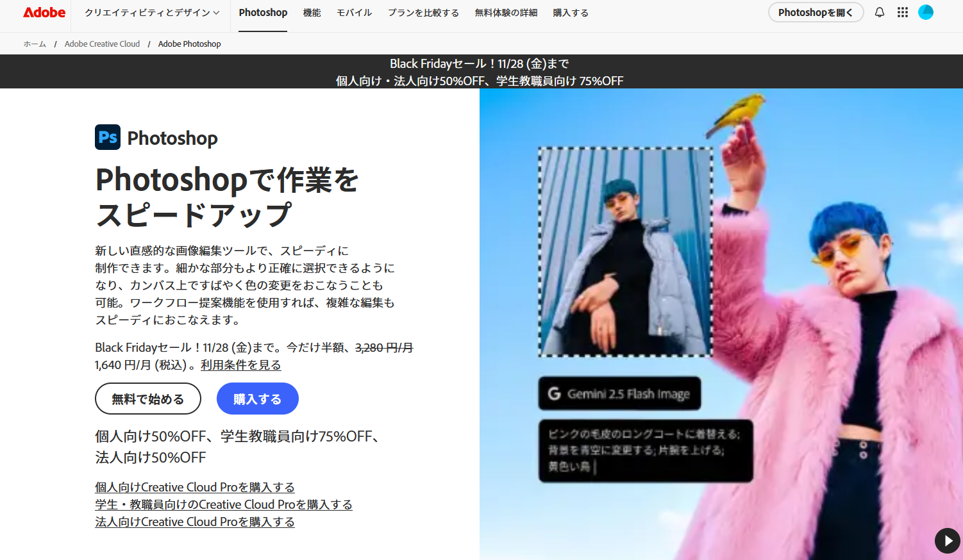Click the Adobe logo
The width and height of the screenshot is (963, 560).
click(x=44, y=13)
